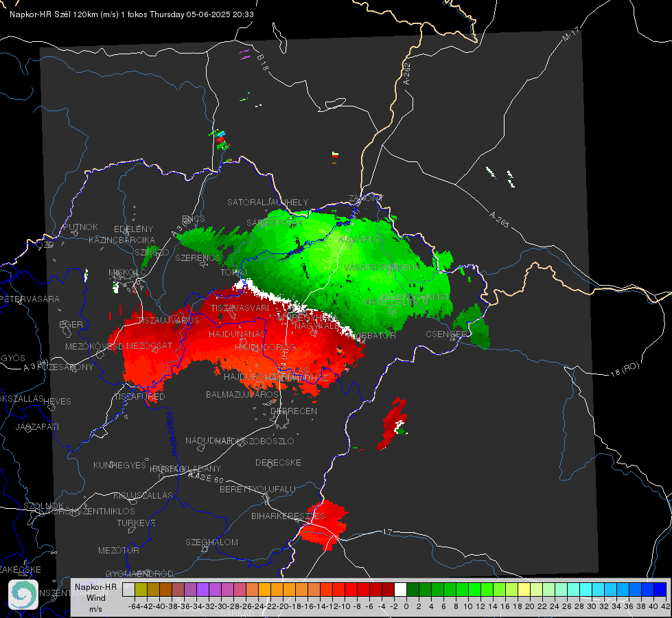Viewport: 672px width, 618px height.
Task: Click the JÁSZAPÁTI label
Action: pyautogui.click(x=37, y=426)
